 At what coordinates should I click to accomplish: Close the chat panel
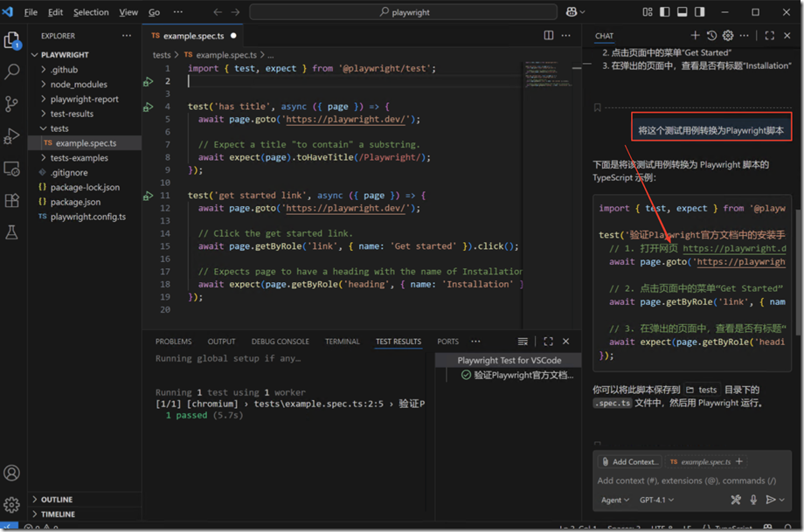pyautogui.click(x=787, y=35)
